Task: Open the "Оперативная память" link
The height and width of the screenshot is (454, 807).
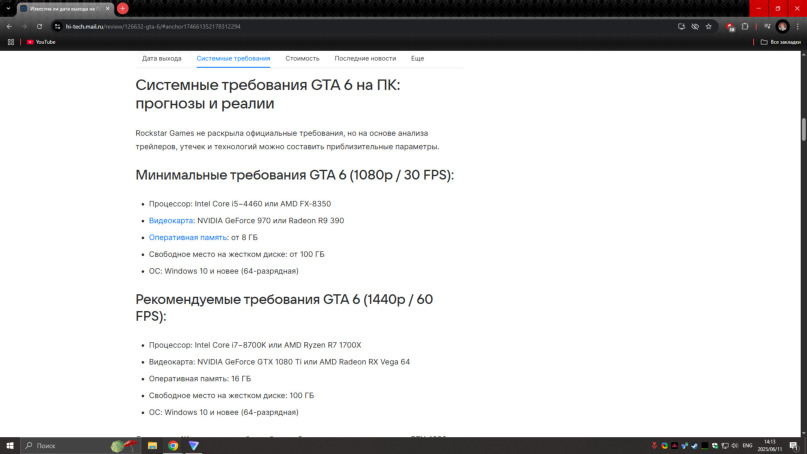Action: (x=188, y=237)
